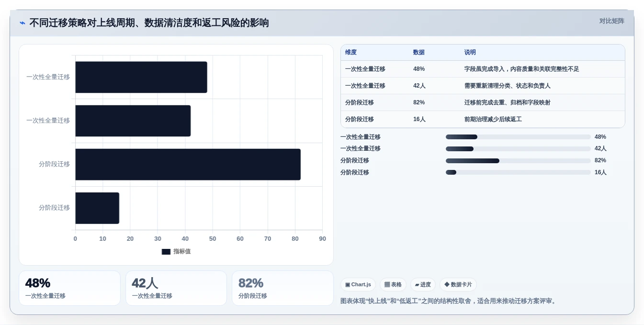Click the 48% cell in the table

point(419,69)
